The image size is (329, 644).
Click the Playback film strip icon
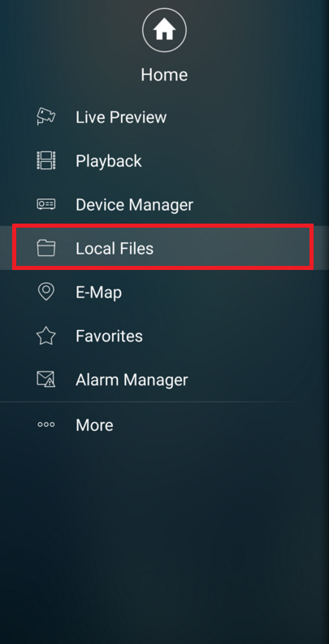pyautogui.click(x=46, y=160)
